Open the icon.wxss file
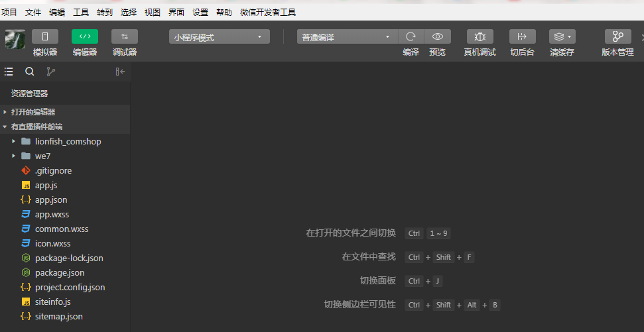 point(65,243)
